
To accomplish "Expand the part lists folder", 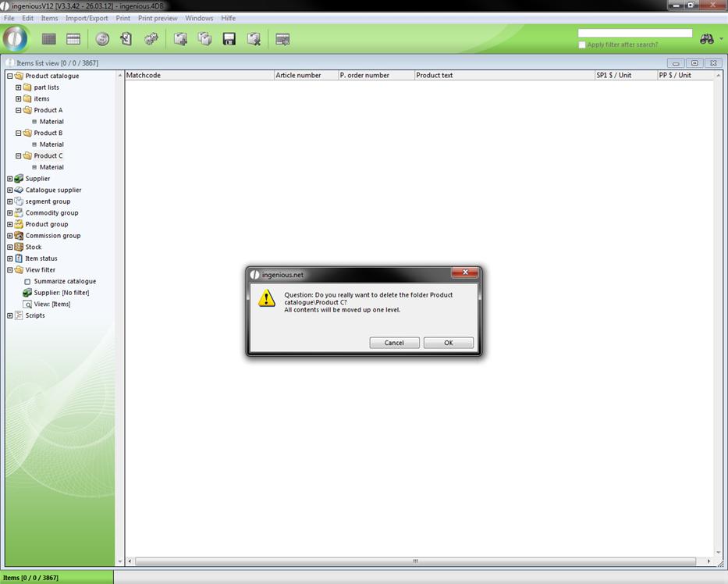I will pos(18,87).
